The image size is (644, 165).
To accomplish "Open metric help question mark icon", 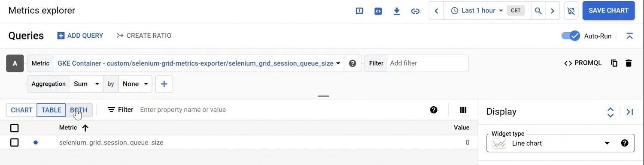I will [x=352, y=63].
